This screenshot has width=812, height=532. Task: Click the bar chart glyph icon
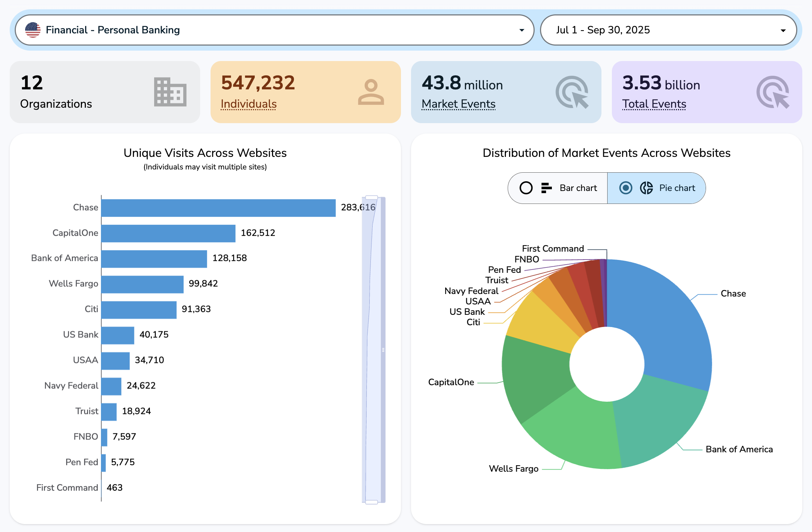(x=546, y=188)
